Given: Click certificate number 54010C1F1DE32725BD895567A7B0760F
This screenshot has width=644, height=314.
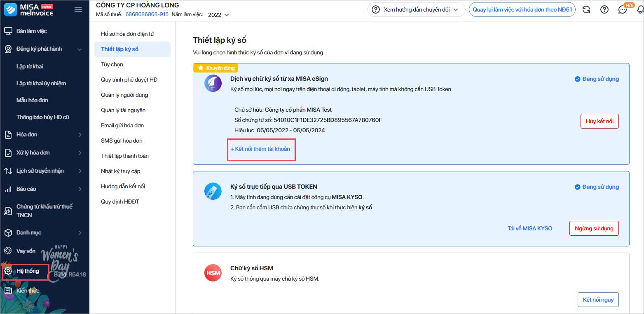Looking at the screenshot, I should tap(328, 120).
